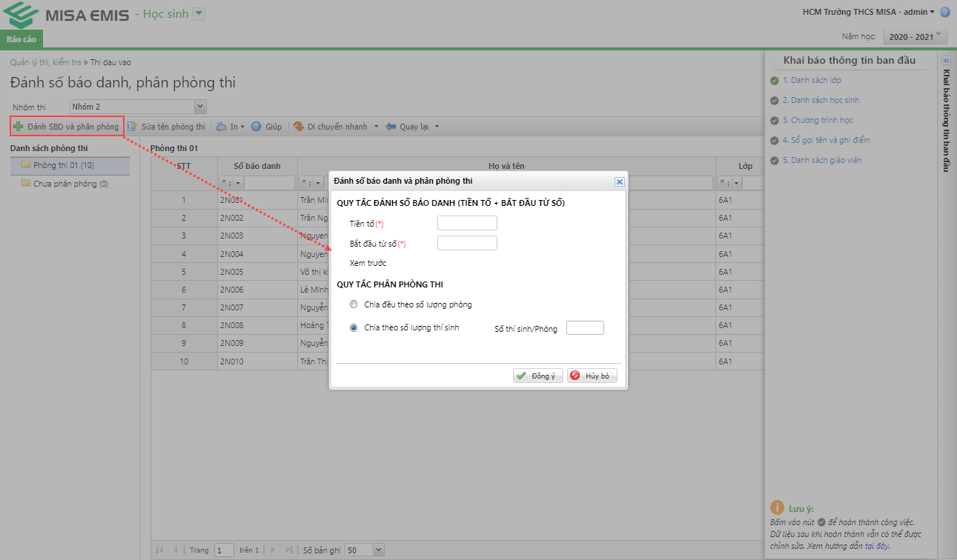Go to the previous page of records
The width and height of the screenshot is (957, 560).
[x=176, y=550]
